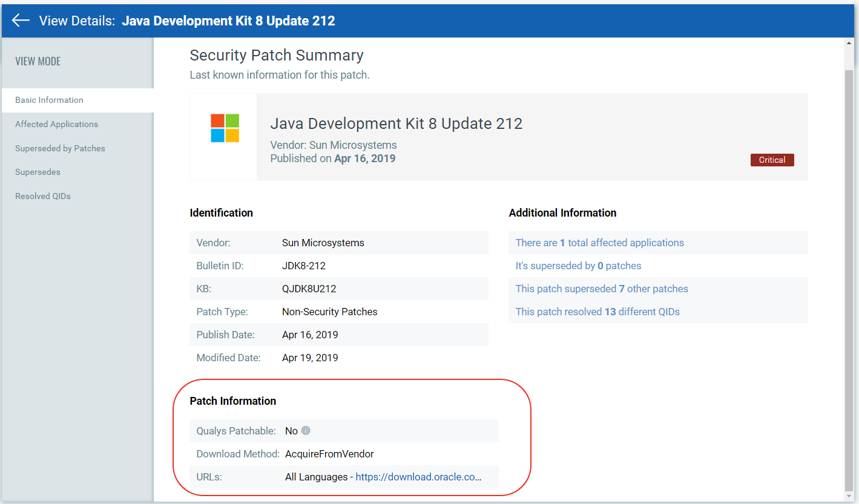Open the download.oracle.com patch URL
The width and height of the screenshot is (859, 504).
click(419, 477)
